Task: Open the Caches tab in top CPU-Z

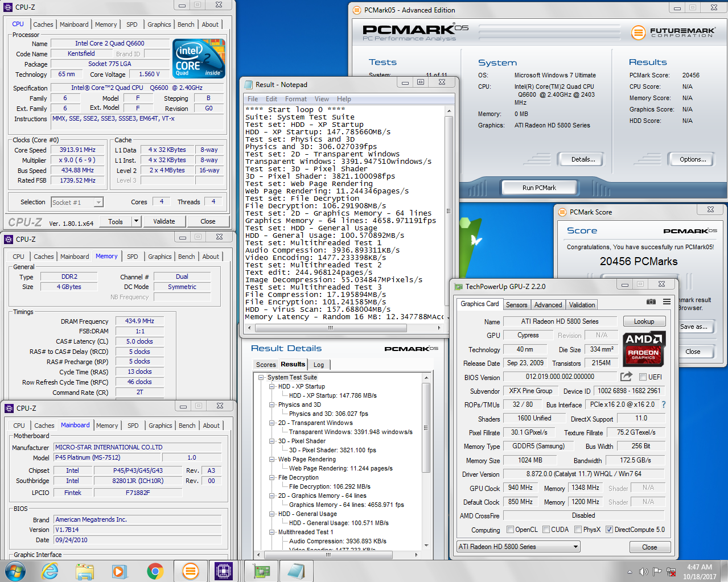Action: [43, 24]
